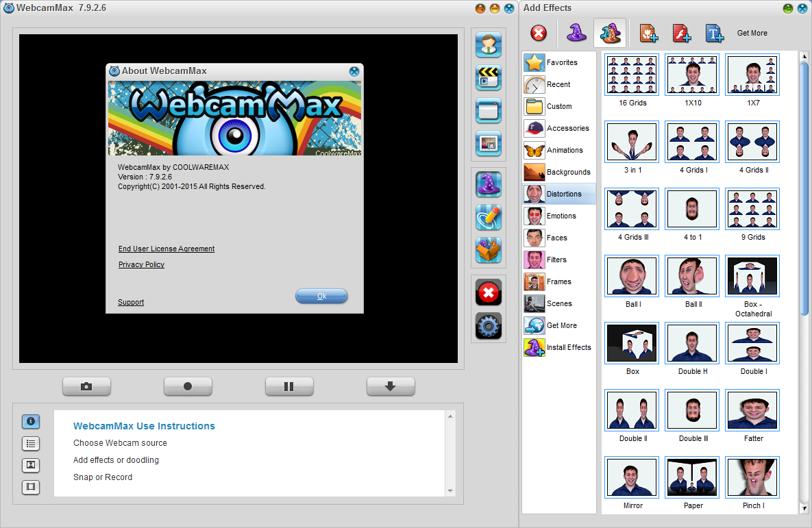Image resolution: width=812 pixels, height=528 pixels.
Task: Start recording with the round record button
Action: tap(188, 386)
